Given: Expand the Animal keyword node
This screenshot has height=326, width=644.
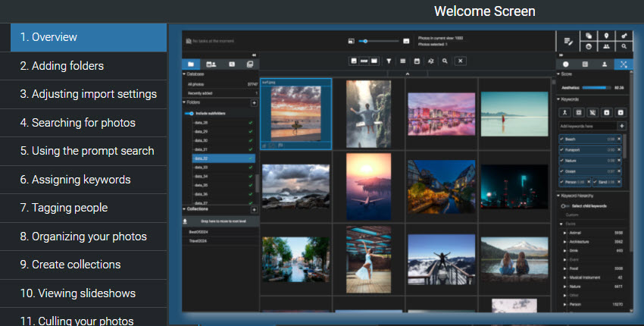Looking at the screenshot, I should 564,233.
